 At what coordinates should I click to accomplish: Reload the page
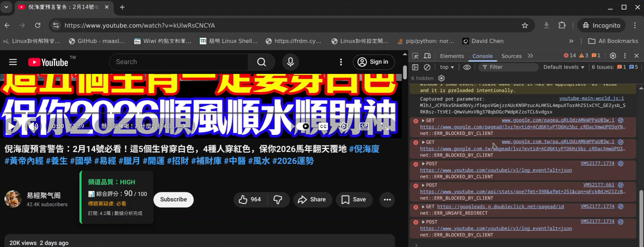tap(38, 26)
